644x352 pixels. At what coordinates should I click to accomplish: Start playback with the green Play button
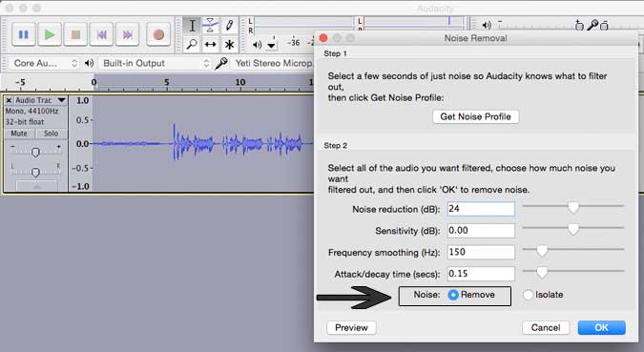point(50,34)
